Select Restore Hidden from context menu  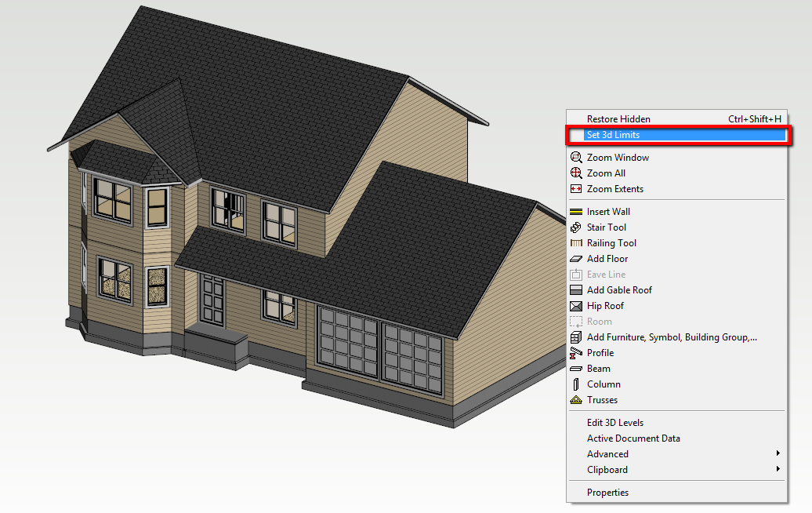click(618, 119)
